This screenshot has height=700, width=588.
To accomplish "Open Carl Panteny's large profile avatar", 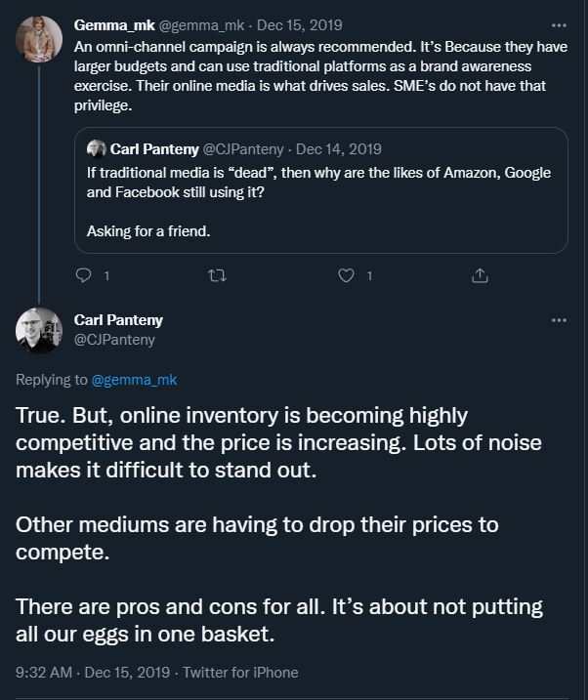I will click(x=39, y=331).
